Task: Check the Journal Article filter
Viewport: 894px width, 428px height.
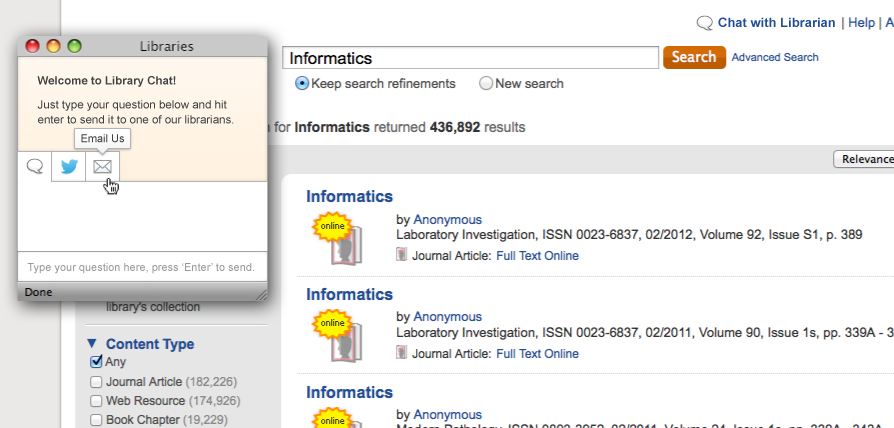Action: (96, 382)
